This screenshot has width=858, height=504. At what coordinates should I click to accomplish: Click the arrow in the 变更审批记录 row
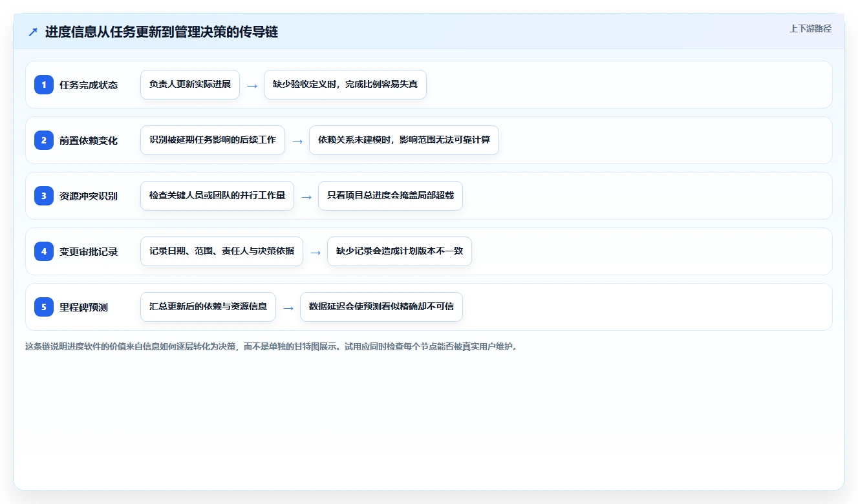pyautogui.click(x=316, y=252)
